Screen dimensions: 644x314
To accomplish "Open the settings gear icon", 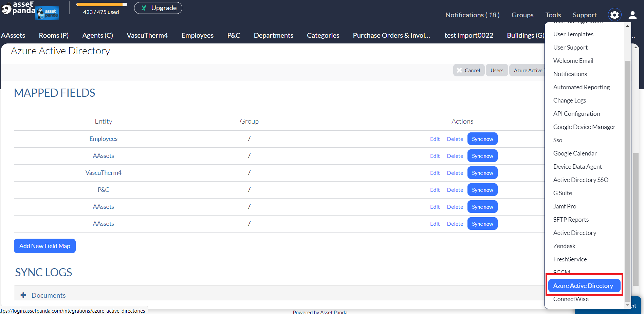I will coord(614,15).
